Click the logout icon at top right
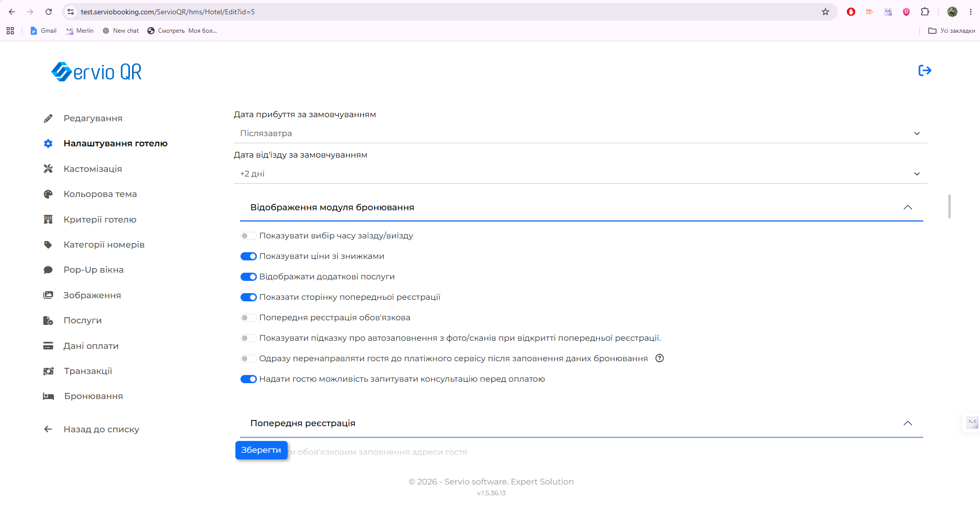Viewport: 980px width, 507px height. pos(925,71)
